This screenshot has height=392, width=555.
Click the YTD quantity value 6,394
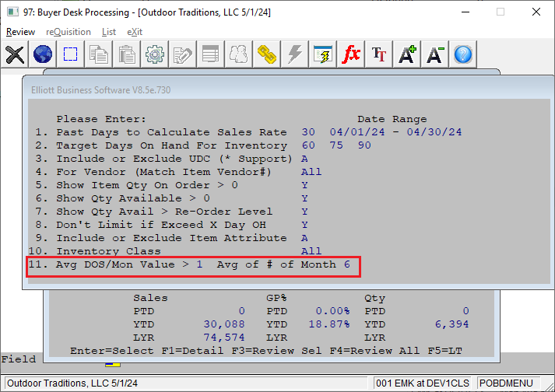(452, 324)
